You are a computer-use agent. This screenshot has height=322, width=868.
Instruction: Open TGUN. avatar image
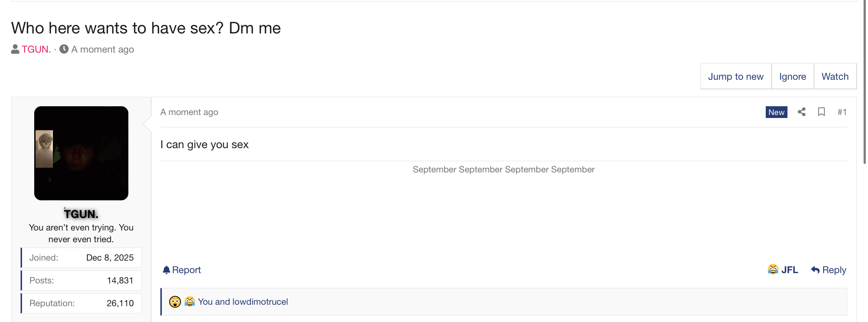coord(81,153)
